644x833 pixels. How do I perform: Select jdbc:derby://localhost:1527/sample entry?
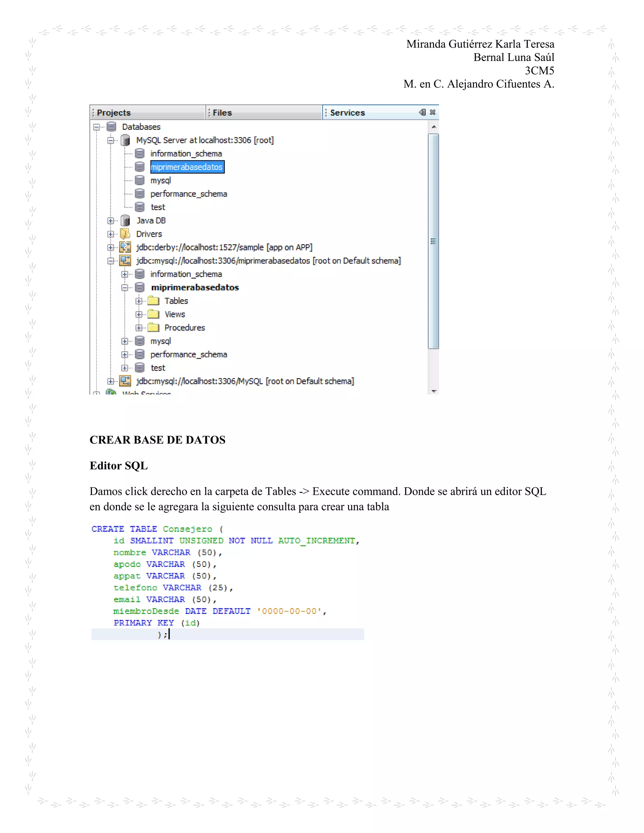point(224,247)
